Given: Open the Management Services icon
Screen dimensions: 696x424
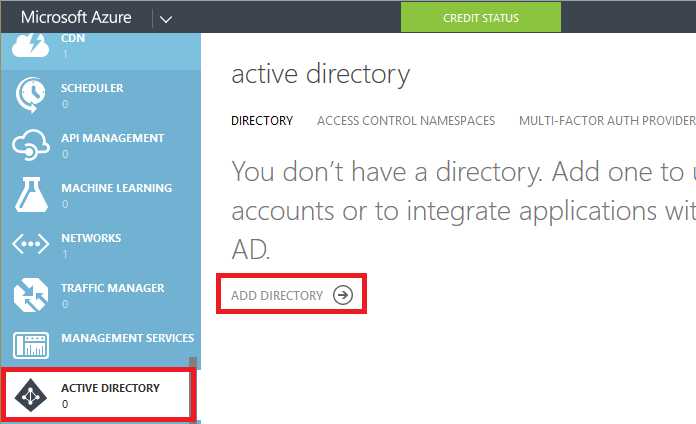Looking at the screenshot, I should tap(31, 345).
